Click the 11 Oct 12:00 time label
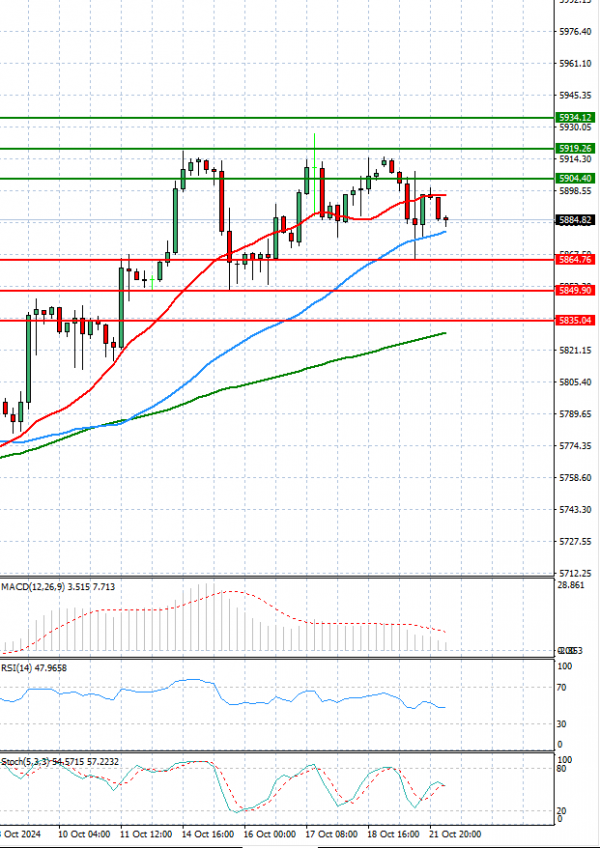 146,834
